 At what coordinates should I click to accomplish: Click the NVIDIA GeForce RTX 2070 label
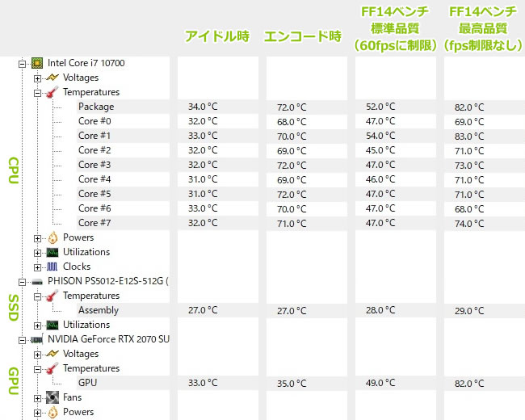click(108, 339)
